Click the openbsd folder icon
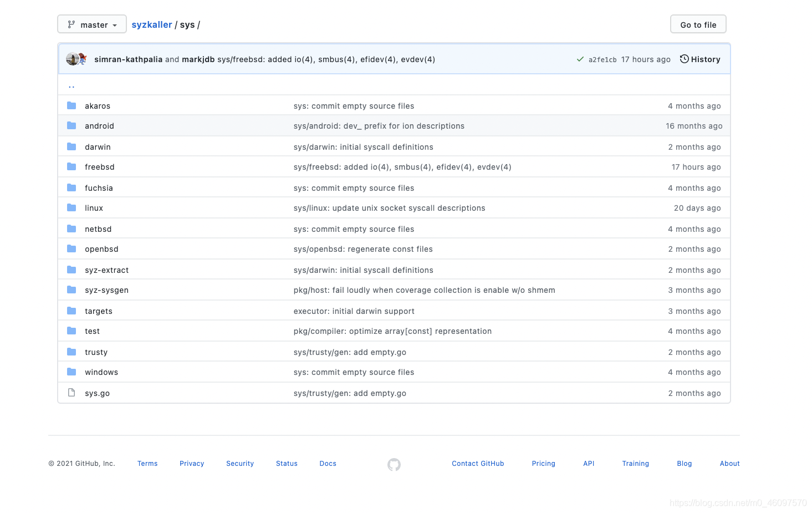This screenshot has width=812, height=513. [72, 248]
